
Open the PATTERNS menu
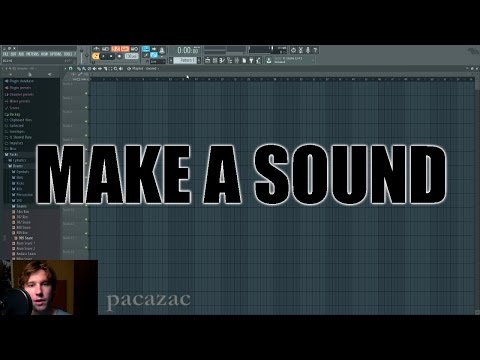click(33, 54)
